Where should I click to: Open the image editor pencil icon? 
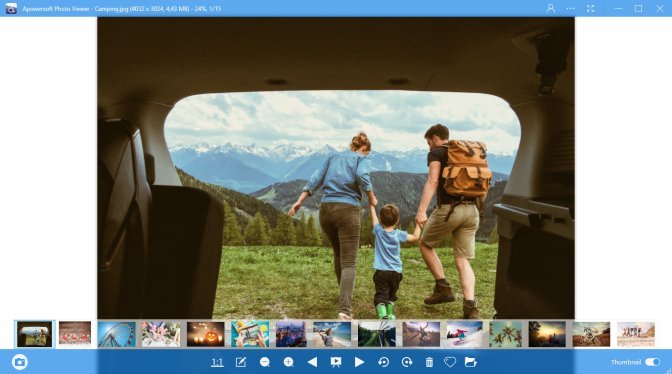click(x=241, y=362)
